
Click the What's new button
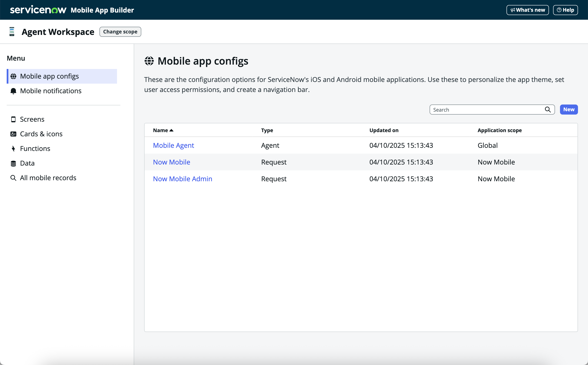527,10
